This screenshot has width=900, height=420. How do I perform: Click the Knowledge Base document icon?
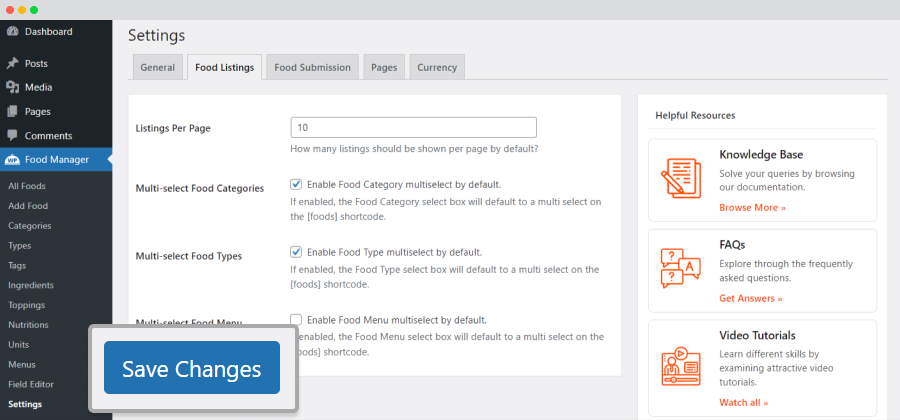pyautogui.click(x=681, y=178)
